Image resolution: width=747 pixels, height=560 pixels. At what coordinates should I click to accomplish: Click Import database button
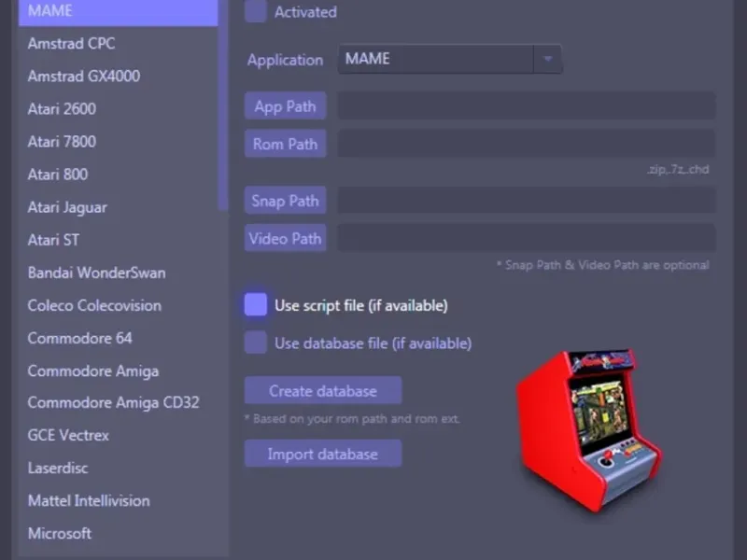pos(323,454)
